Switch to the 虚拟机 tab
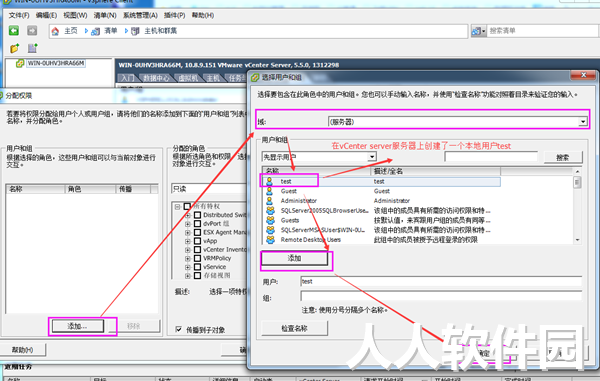This screenshot has width=600, height=381. (x=188, y=78)
